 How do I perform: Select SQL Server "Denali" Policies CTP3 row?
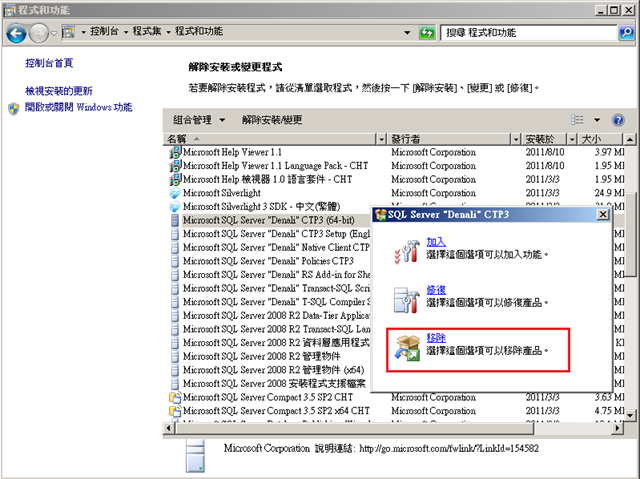pyautogui.click(x=269, y=261)
